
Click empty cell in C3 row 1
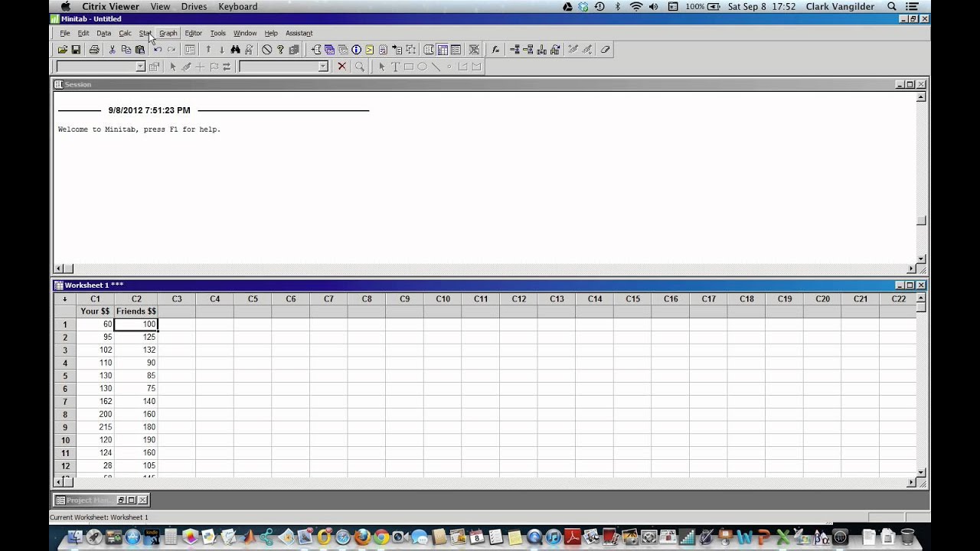(177, 324)
